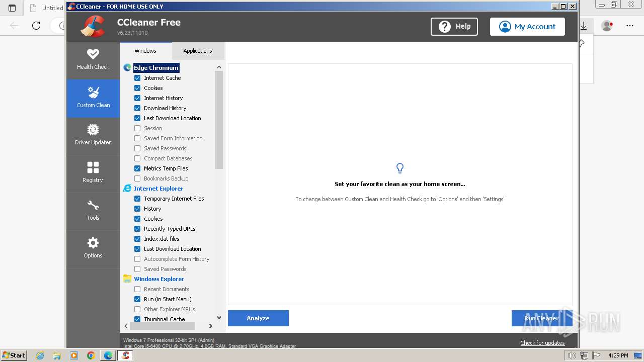Select the Windows Explorer category header
Image resolution: width=644 pixels, height=362 pixels.
(x=159, y=279)
